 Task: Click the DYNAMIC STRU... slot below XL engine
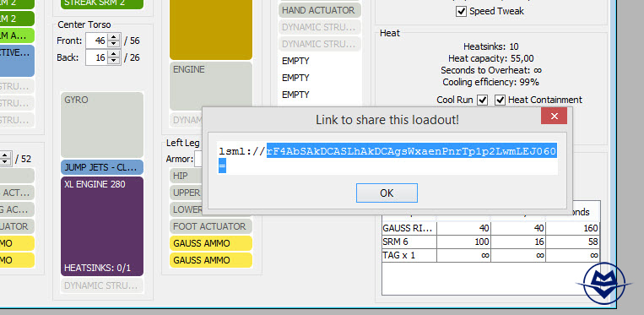[x=102, y=285]
